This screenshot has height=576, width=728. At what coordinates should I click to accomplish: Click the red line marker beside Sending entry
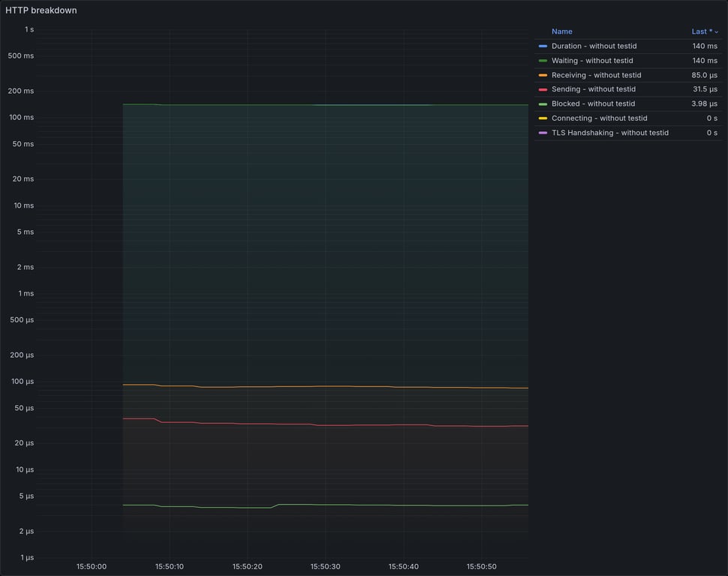542,88
